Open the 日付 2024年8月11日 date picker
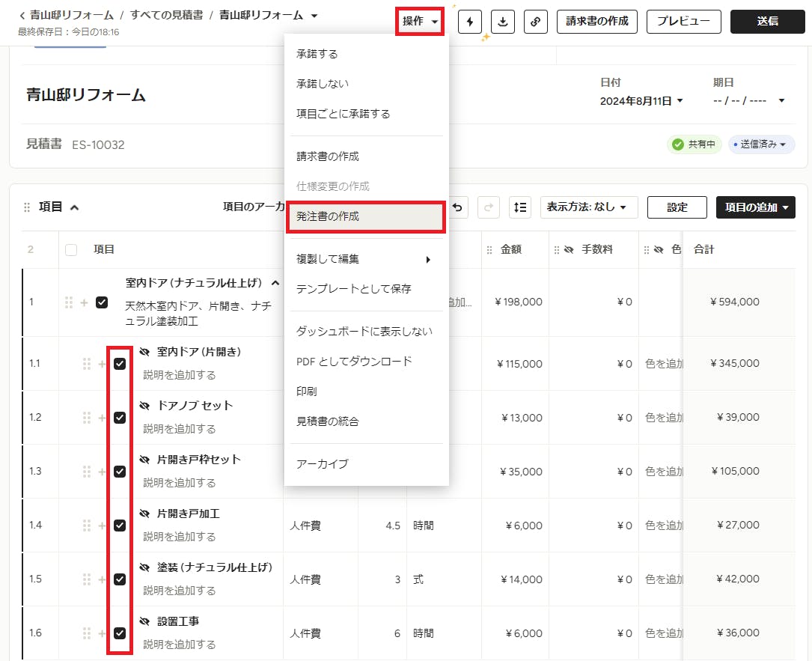The width and height of the screenshot is (812, 661). click(641, 101)
